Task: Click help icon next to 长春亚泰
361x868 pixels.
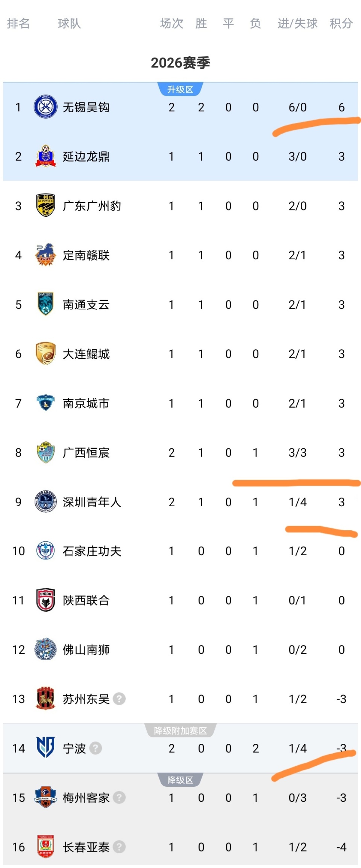Action: point(119,847)
